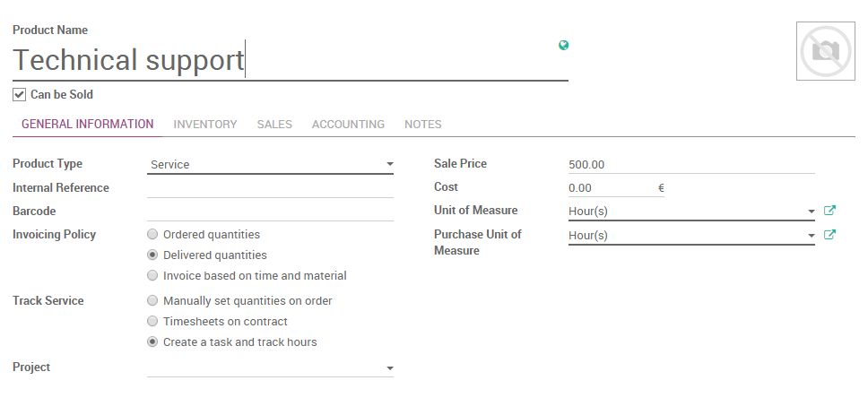
Task: Toggle the Can be Sold checkbox
Action: [19, 94]
